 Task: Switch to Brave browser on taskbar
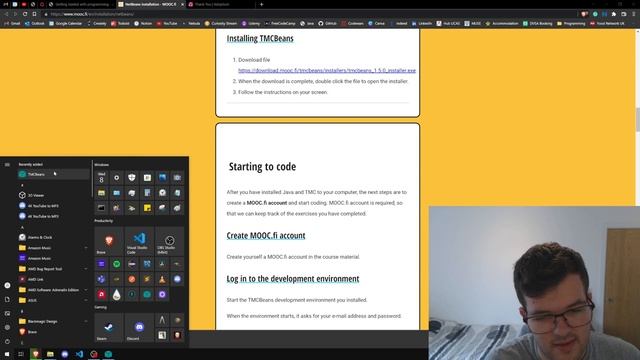coord(36,354)
